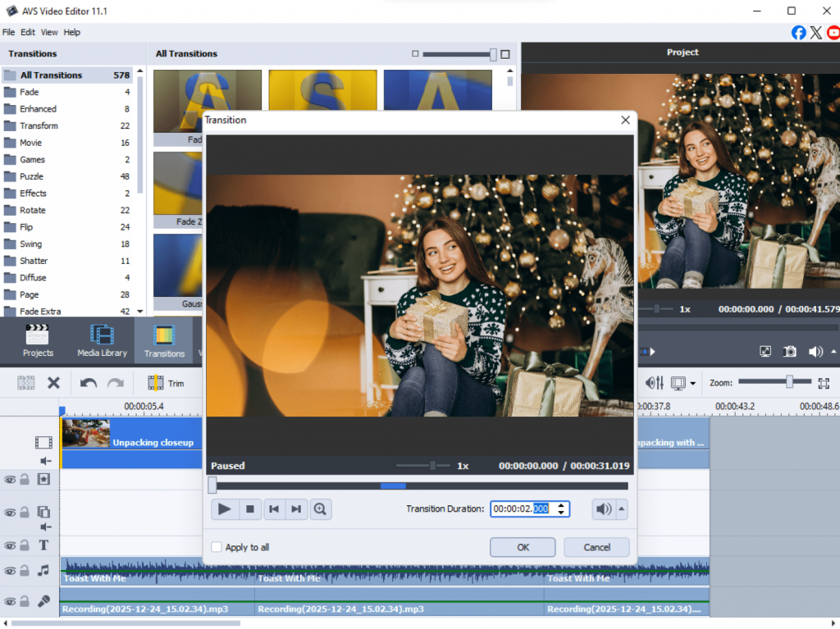Click the timeline Zoom slider handle
Image resolution: width=840 pixels, height=629 pixels.
[x=789, y=381]
